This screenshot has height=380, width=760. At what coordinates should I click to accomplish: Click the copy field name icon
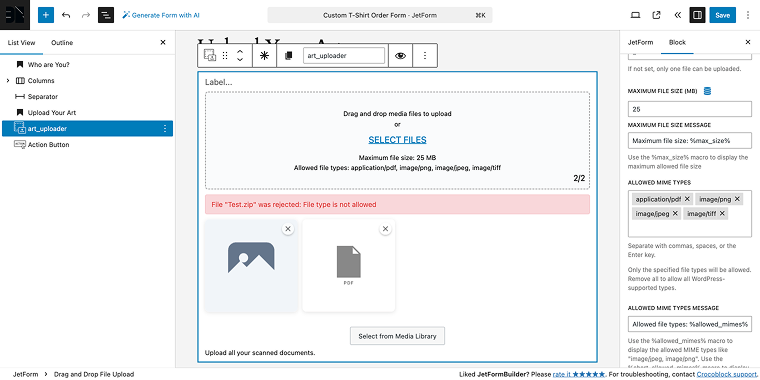click(x=289, y=56)
